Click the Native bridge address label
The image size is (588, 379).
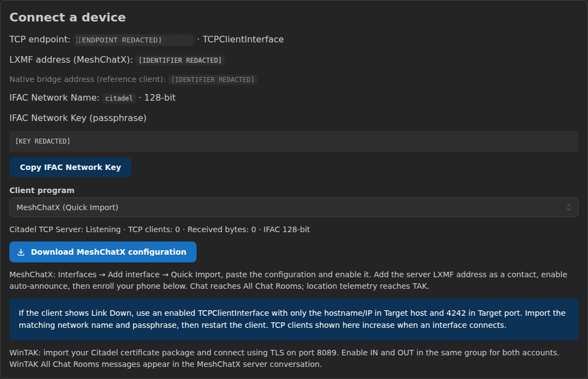(x=88, y=79)
